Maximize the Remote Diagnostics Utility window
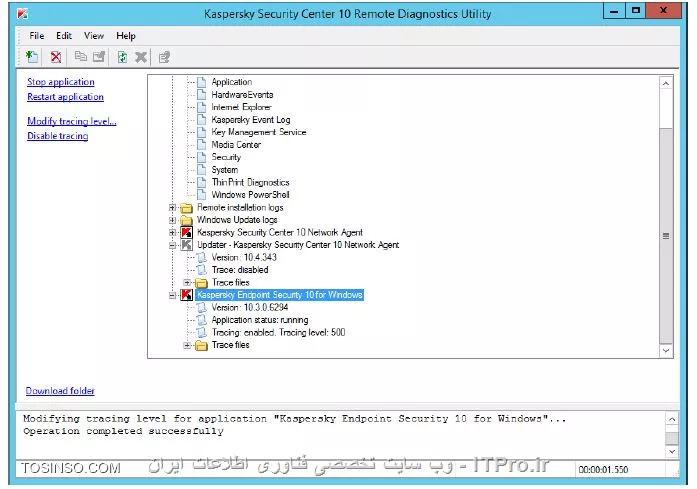The image size is (697, 489). [636, 11]
